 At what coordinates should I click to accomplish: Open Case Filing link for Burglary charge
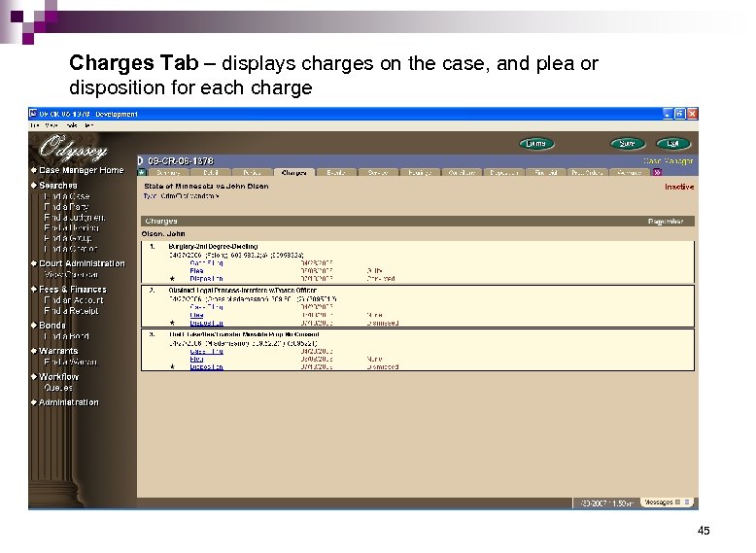click(x=206, y=262)
